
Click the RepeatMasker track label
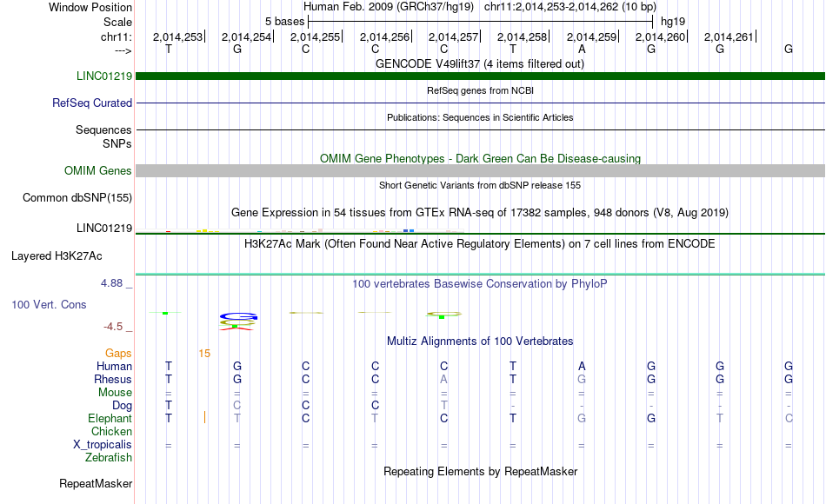tap(96, 483)
